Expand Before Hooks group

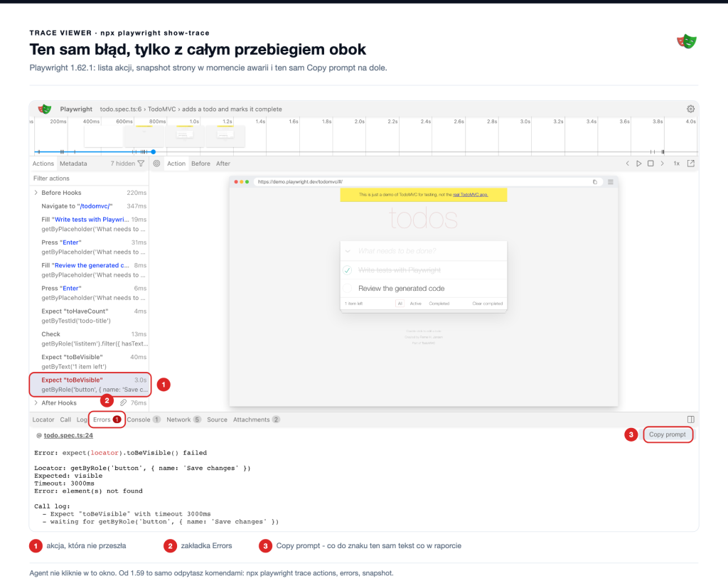(x=36, y=193)
